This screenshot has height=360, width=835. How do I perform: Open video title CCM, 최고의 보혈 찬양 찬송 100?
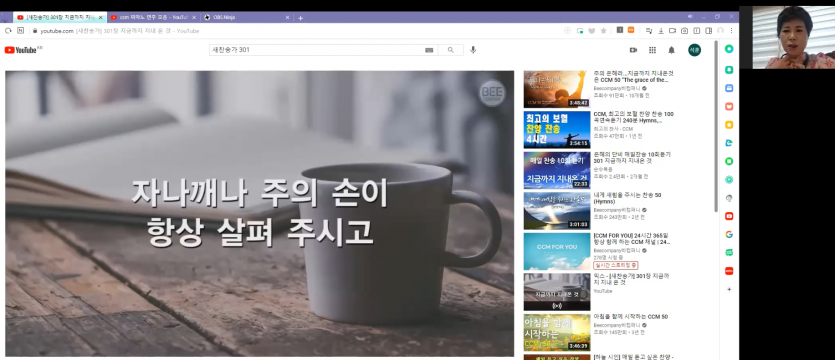[634, 117]
